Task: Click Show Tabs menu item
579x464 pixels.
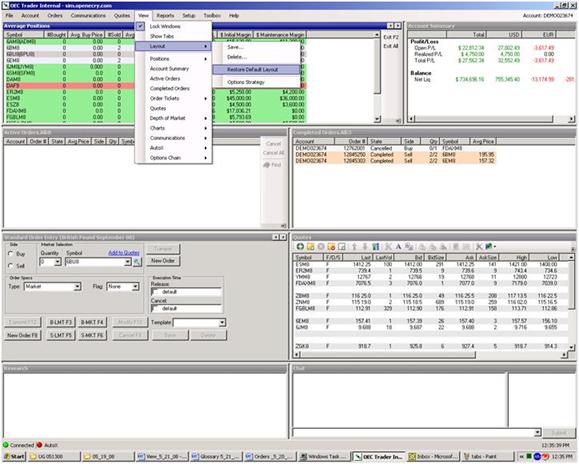Action: pos(173,36)
